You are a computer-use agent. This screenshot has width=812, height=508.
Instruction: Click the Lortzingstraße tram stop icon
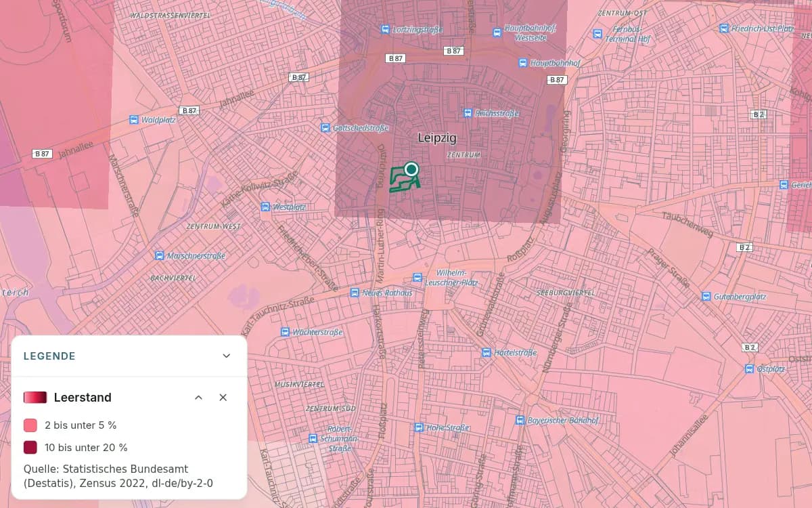(x=385, y=30)
